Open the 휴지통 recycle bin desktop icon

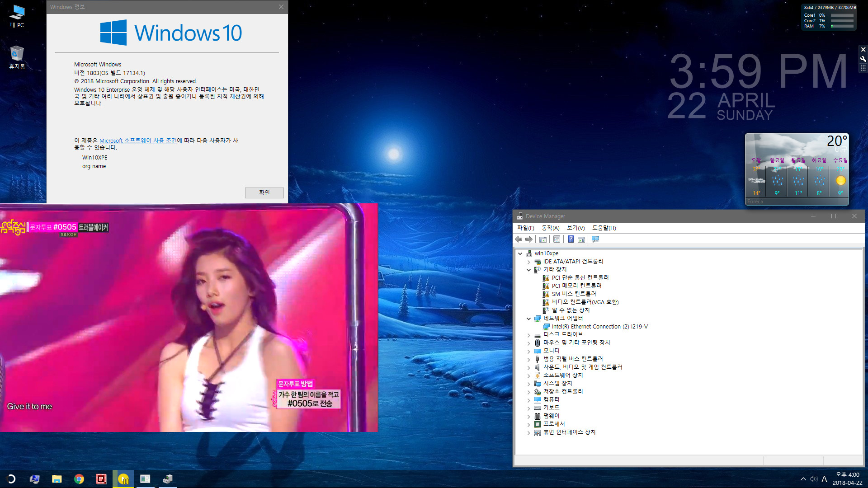17,57
